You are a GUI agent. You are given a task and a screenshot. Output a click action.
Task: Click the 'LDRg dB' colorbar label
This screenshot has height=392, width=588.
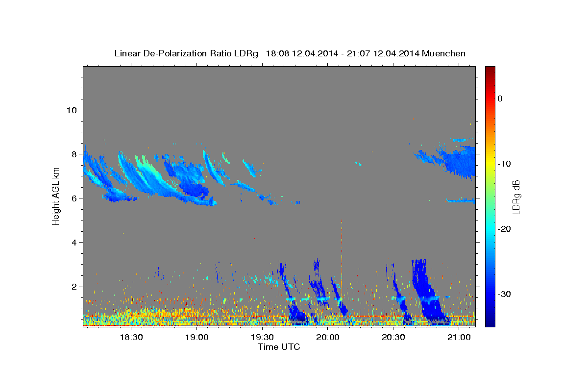(x=516, y=197)
